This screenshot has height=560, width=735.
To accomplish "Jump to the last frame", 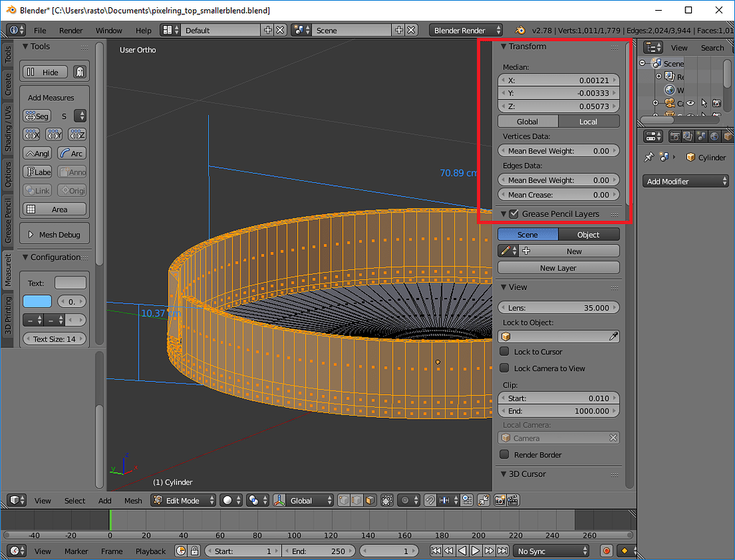I will (502, 551).
